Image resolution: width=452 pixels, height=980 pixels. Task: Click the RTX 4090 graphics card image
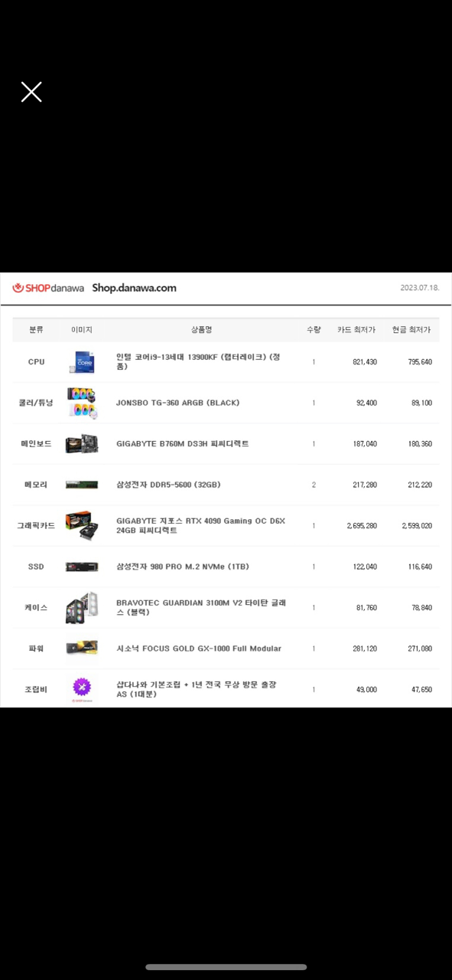pos(81,526)
